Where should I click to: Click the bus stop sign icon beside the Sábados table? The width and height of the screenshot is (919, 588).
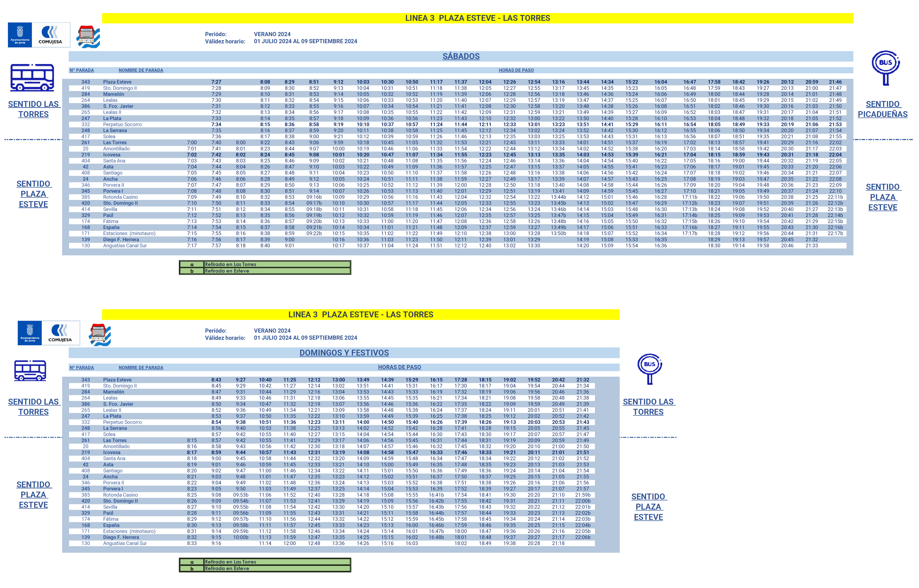(x=886, y=68)
